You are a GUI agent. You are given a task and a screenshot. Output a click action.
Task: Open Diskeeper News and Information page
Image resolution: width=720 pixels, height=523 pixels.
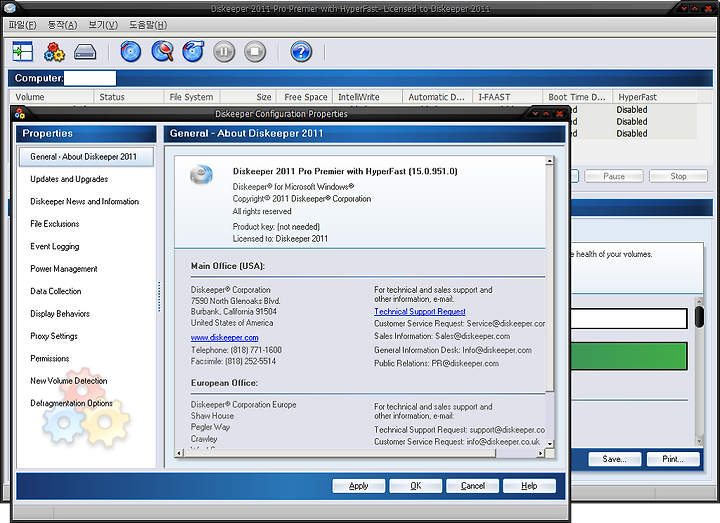point(84,202)
